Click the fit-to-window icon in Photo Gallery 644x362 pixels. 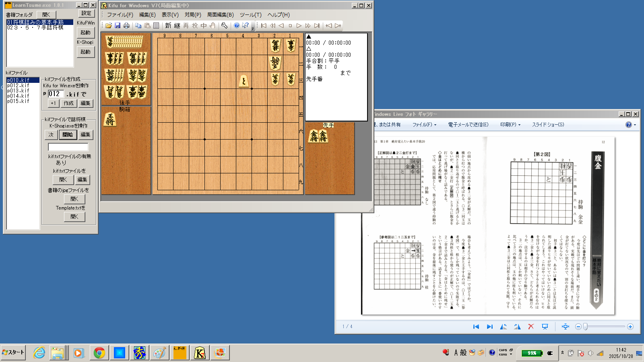click(566, 327)
